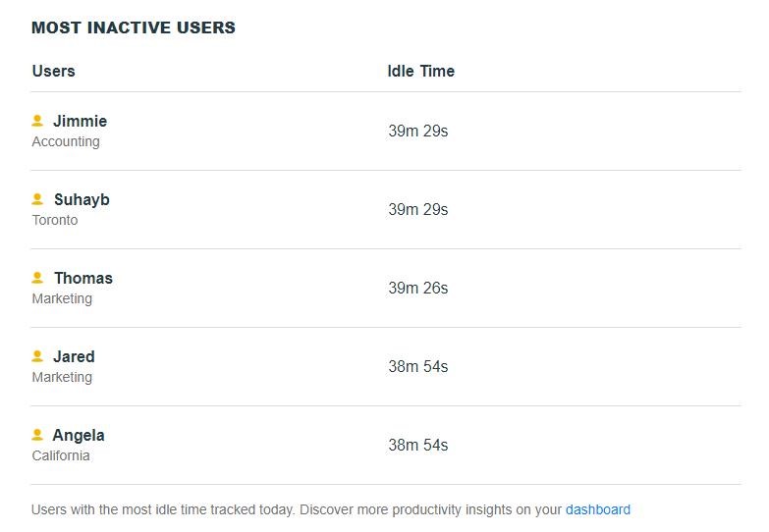The height and width of the screenshot is (532, 769).
Task: Click the user icon beside Jared
Action: point(37,355)
